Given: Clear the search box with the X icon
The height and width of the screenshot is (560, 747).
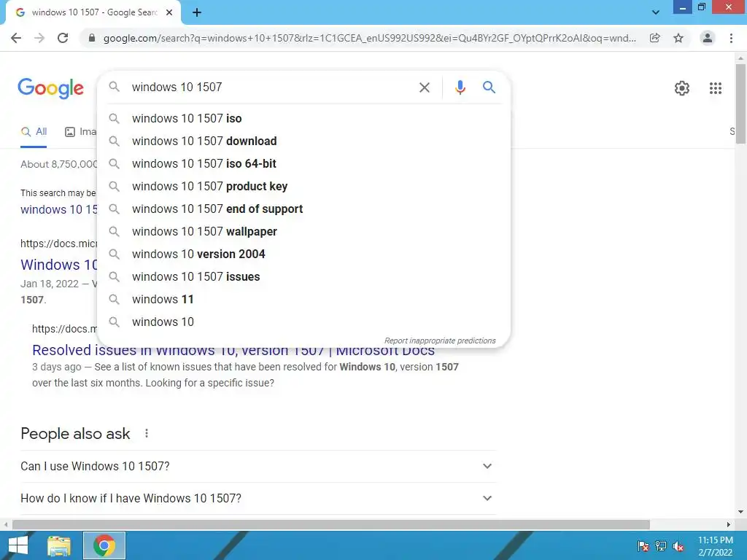Looking at the screenshot, I should (x=424, y=87).
